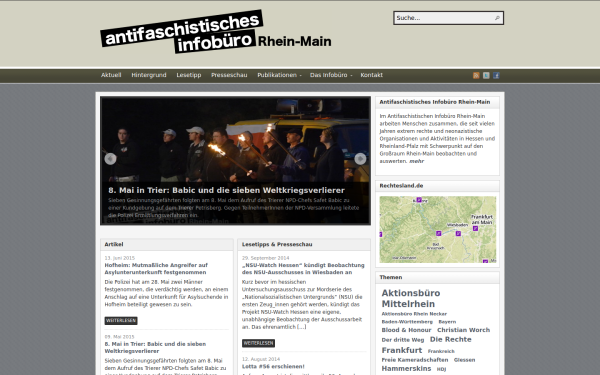600x375 pixels.
Task: Select tag Der dritte Weg
Action: point(403,340)
